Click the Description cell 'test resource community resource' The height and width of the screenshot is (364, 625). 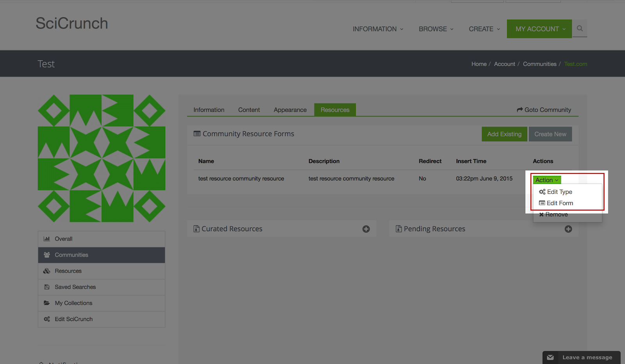click(352, 178)
